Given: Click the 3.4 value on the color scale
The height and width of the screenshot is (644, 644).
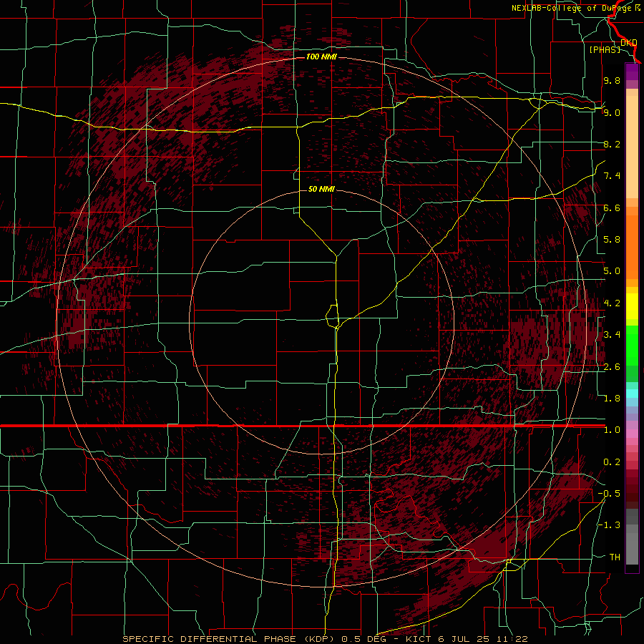Looking at the screenshot, I should [x=612, y=335].
